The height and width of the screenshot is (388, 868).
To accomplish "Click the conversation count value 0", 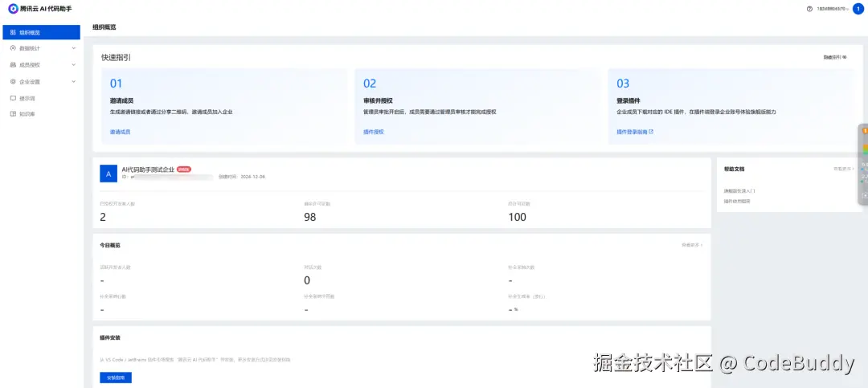I will (x=307, y=280).
